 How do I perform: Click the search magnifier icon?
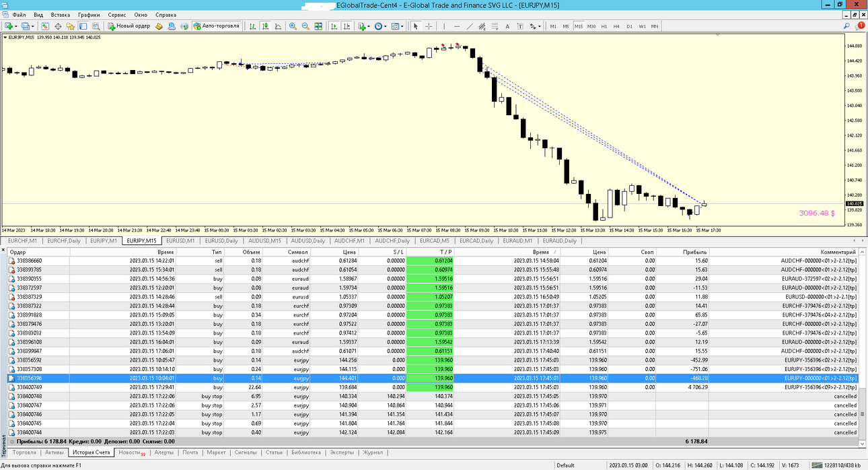[846, 26]
